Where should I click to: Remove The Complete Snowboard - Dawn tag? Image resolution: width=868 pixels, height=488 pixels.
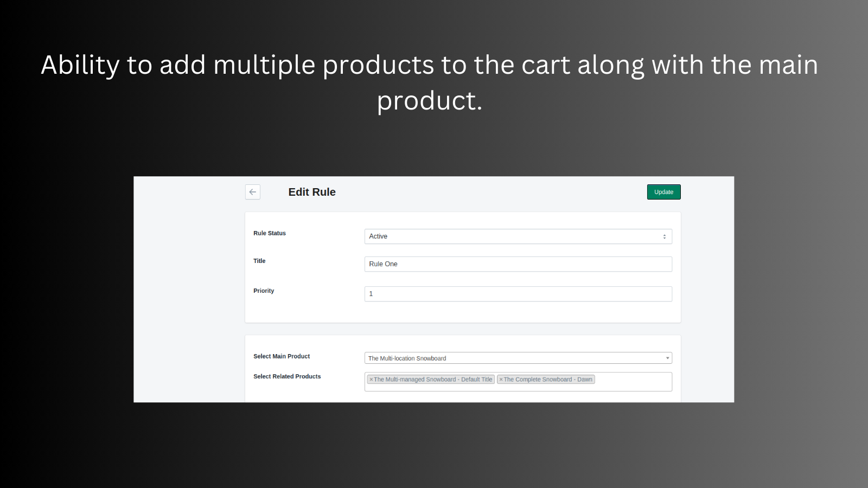pos(501,379)
